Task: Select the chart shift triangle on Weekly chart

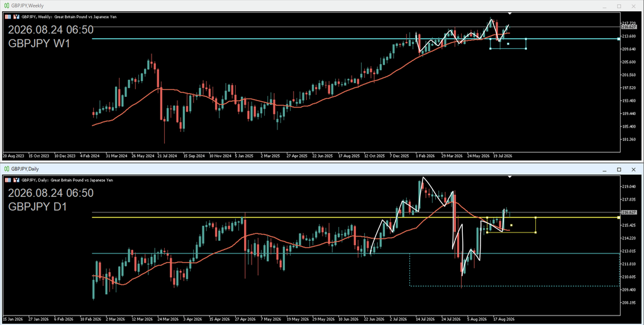Action: click(509, 14)
